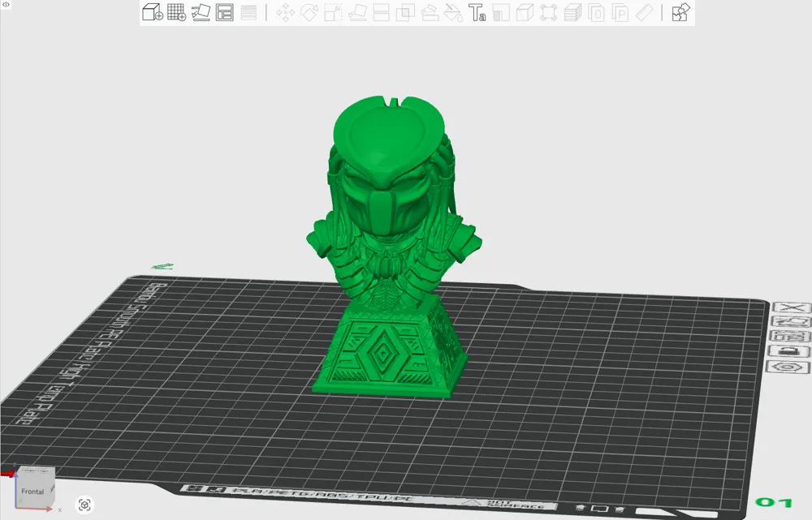This screenshot has height=520, width=812.
Task: Select the Move tool
Action: [x=285, y=12]
